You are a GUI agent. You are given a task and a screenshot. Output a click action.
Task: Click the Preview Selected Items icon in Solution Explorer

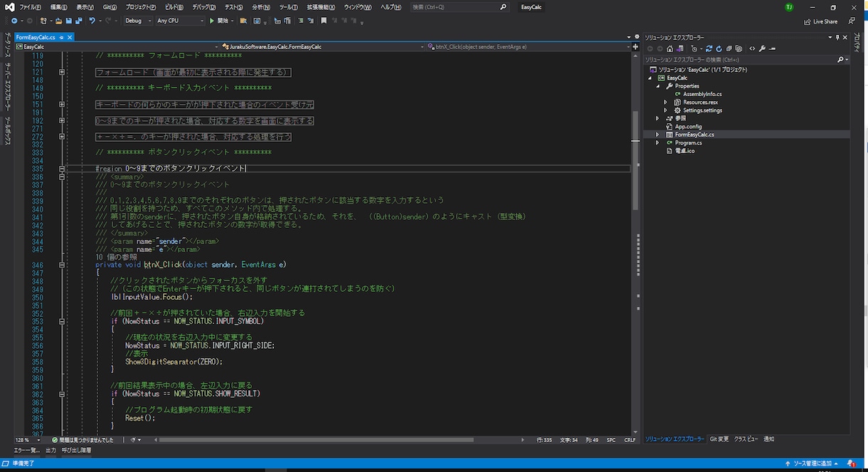[772, 48]
